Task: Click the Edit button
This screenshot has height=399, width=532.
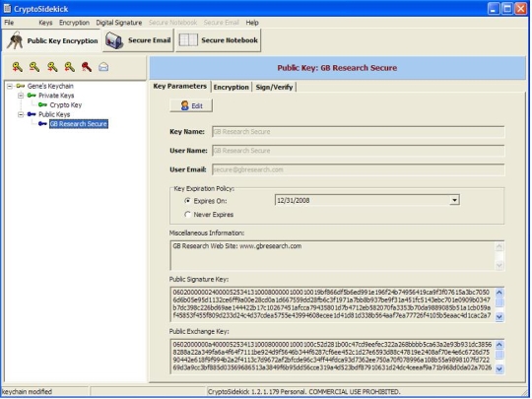Action: [x=191, y=105]
